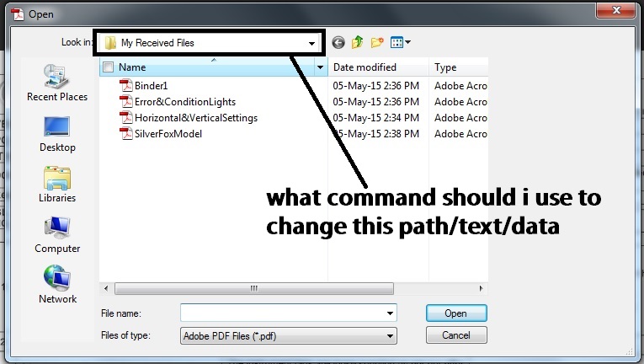
Task: Go back with the back arrow icon
Action: 338,42
